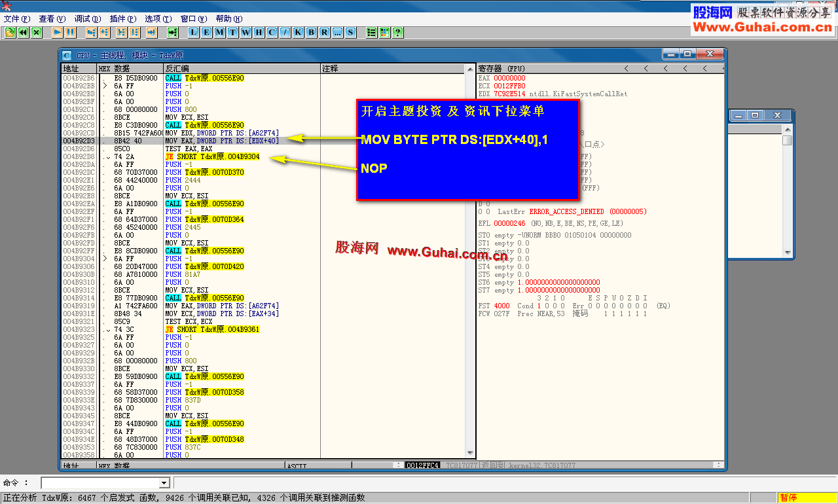This screenshot has width=838, height=504.
Task: Click the FCW 027F control word value
Action: pyautogui.click(x=501, y=314)
